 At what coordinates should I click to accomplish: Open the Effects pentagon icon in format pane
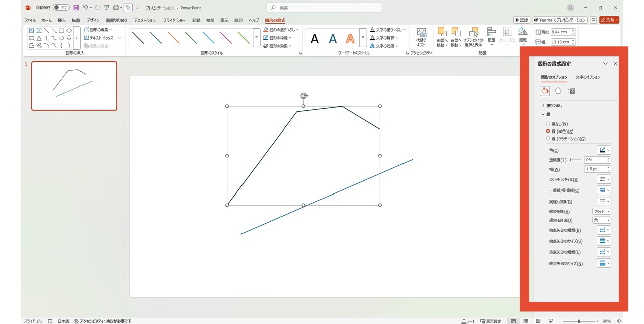point(558,91)
